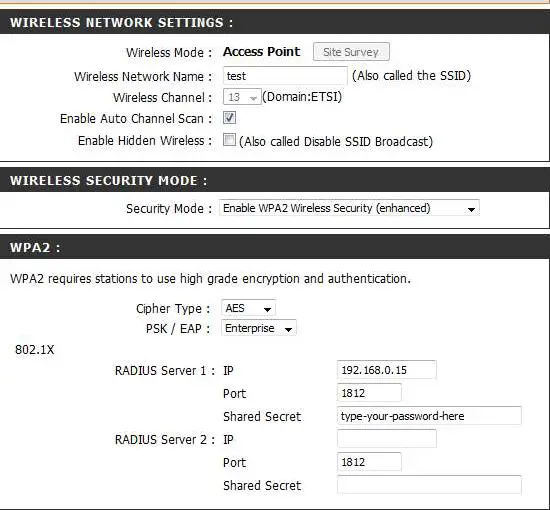Click the Site Survey button
Screen dimensions: 550x510
(x=351, y=52)
